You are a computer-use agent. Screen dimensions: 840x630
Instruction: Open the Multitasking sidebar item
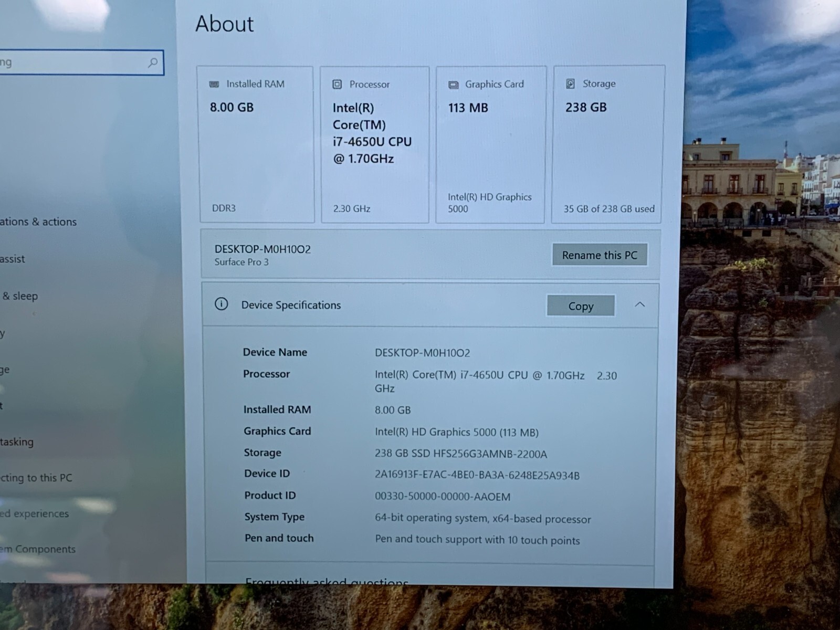point(17,442)
